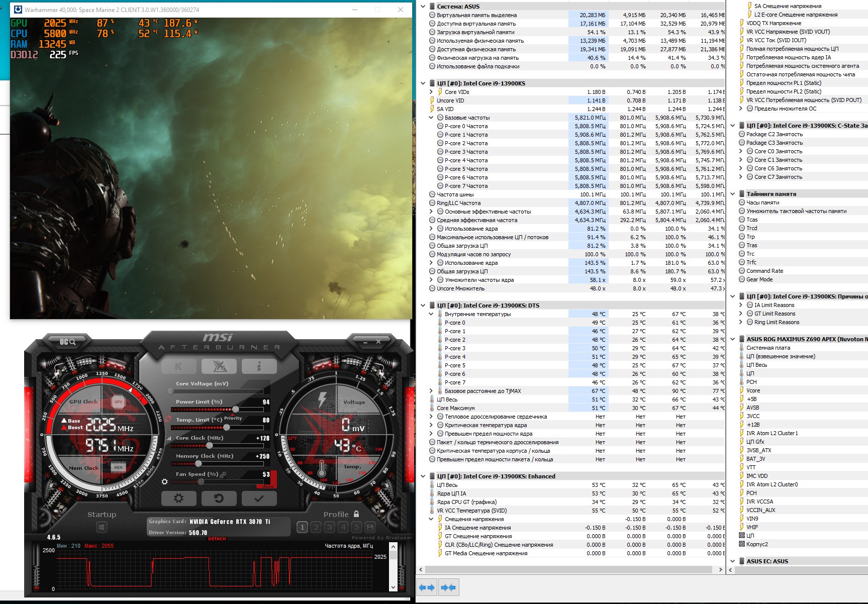
Task: Toggle Afterburner Startup with Windows
Action: tap(102, 527)
